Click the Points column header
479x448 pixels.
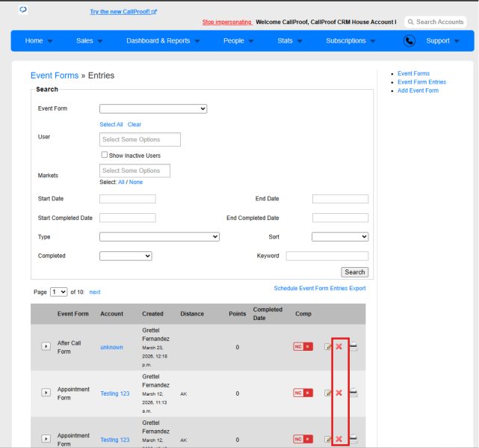tap(238, 314)
